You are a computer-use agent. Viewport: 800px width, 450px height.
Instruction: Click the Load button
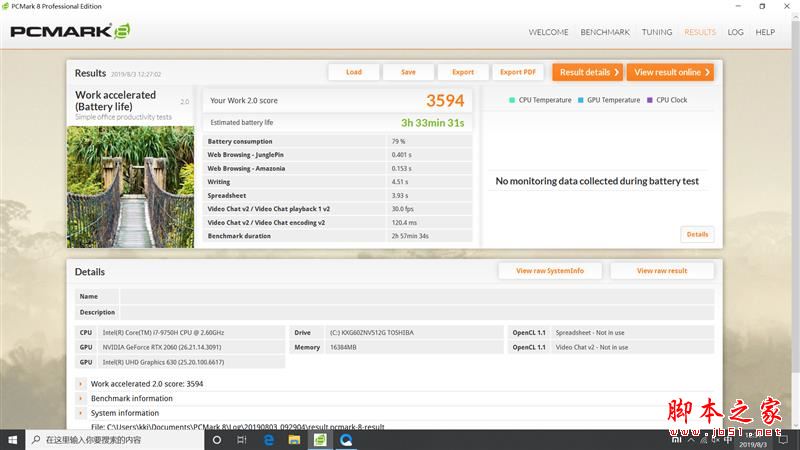click(354, 72)
